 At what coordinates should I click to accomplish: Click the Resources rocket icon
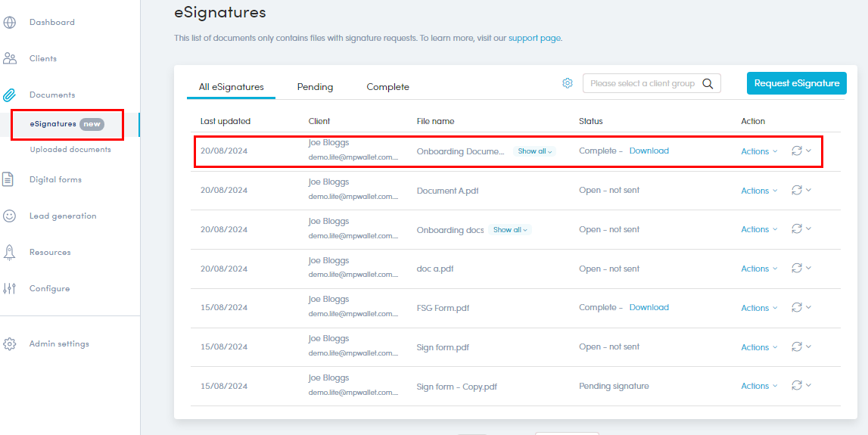10,252
